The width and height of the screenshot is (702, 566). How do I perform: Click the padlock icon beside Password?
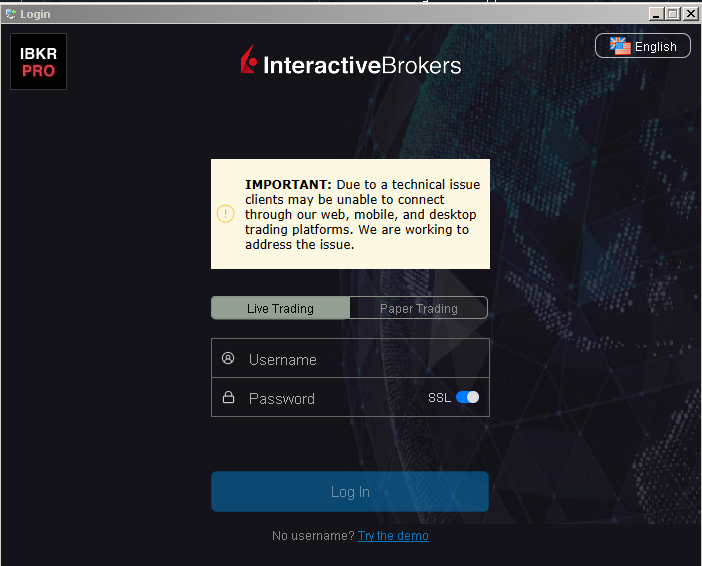click(x=228, y=397)
